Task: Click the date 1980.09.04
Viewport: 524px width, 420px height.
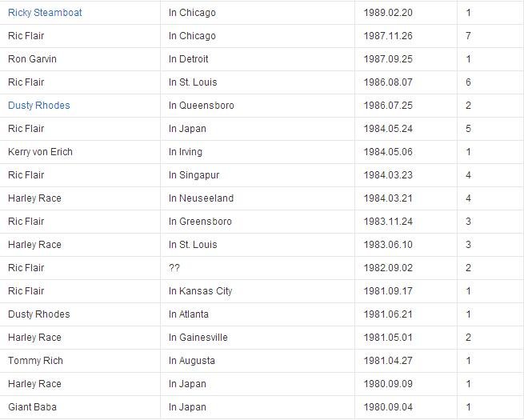Action: 388,407
